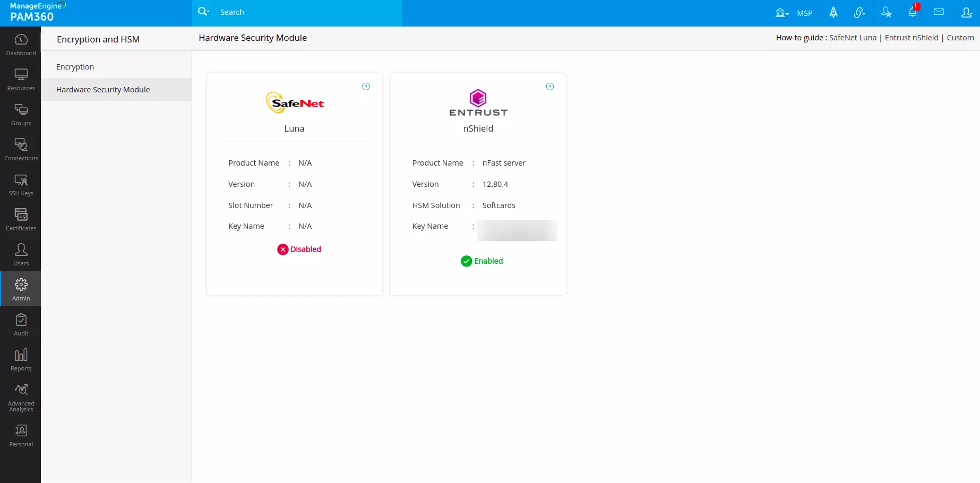
Task: Focus the Search input field
Action: coord(308,12)
